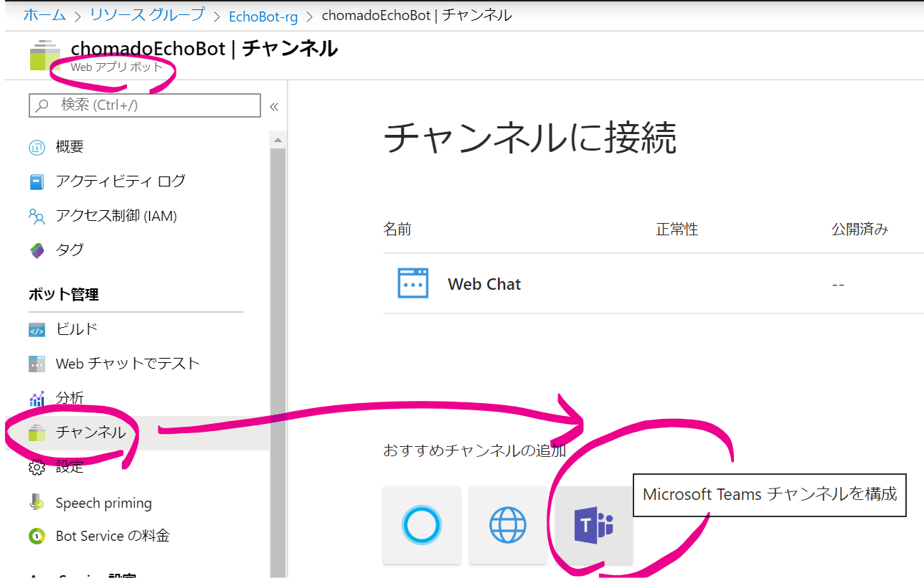Click the Web アプリ ボット subtitle
924x586 pixels.
pos(117,67)
